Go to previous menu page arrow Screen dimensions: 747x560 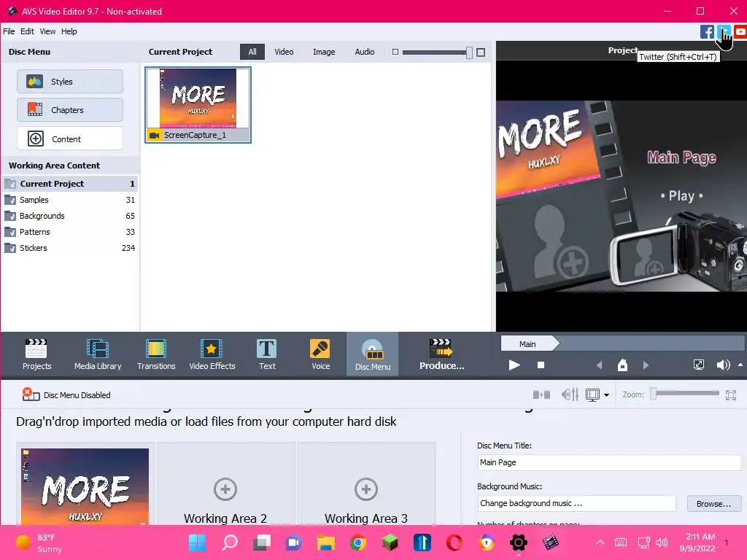(x=600, y=365)
